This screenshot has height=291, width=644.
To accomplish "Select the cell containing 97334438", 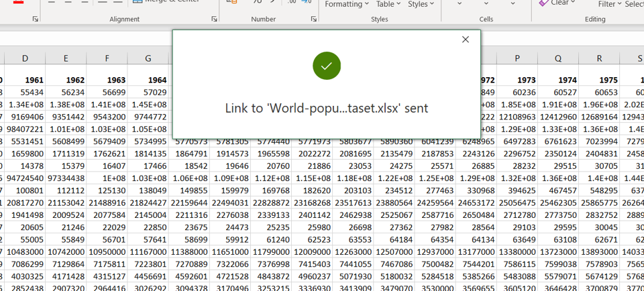I will pyautogui.click(x=66, y=178).
